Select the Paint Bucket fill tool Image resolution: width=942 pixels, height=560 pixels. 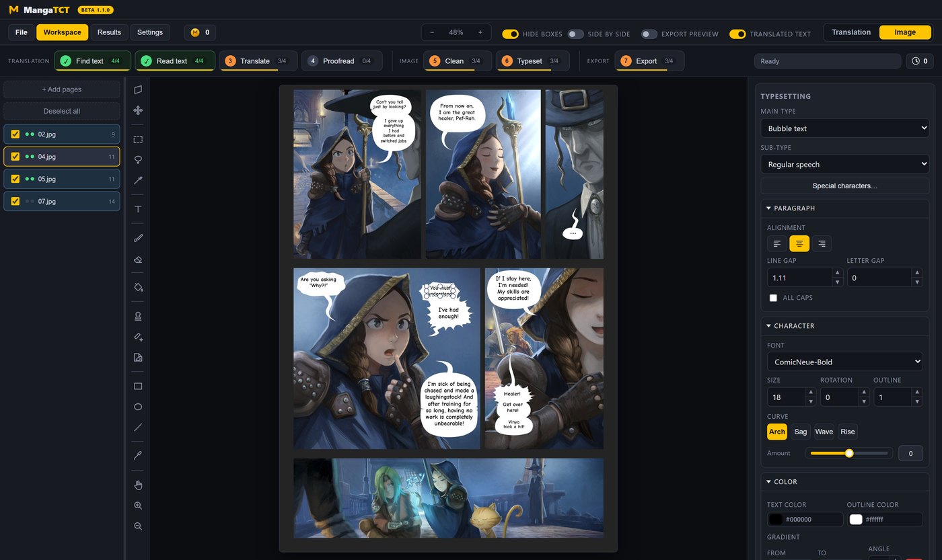138,287
